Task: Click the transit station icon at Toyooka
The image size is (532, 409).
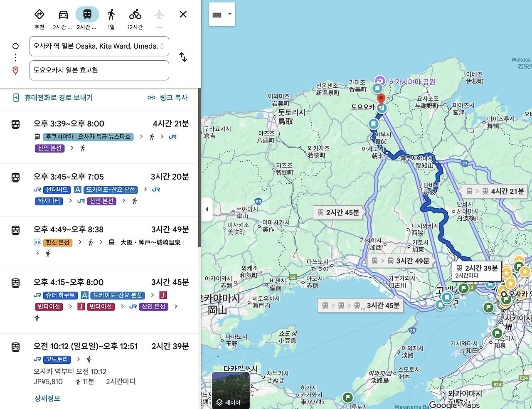Action: [x=382, y=108]
